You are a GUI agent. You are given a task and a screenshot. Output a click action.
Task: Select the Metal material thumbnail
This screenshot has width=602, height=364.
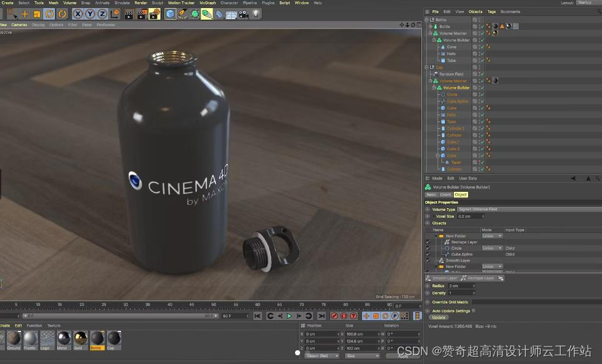[x=64, y=340]
